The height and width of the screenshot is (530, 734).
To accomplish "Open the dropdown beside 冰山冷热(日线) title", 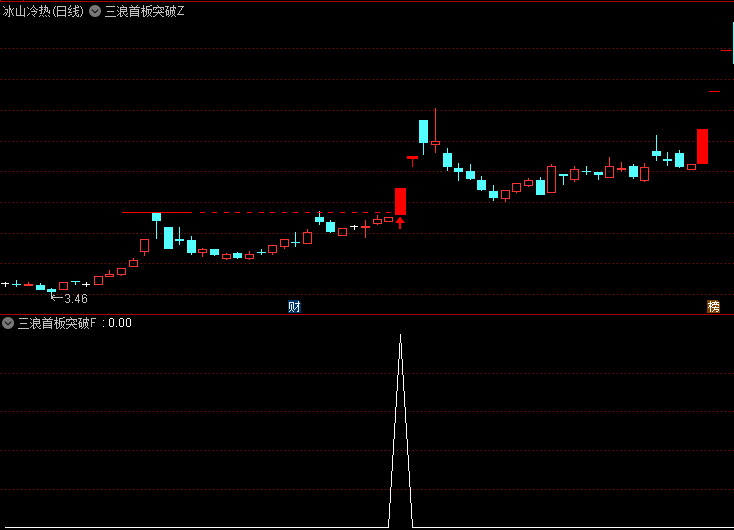I will tap(95, 11).
